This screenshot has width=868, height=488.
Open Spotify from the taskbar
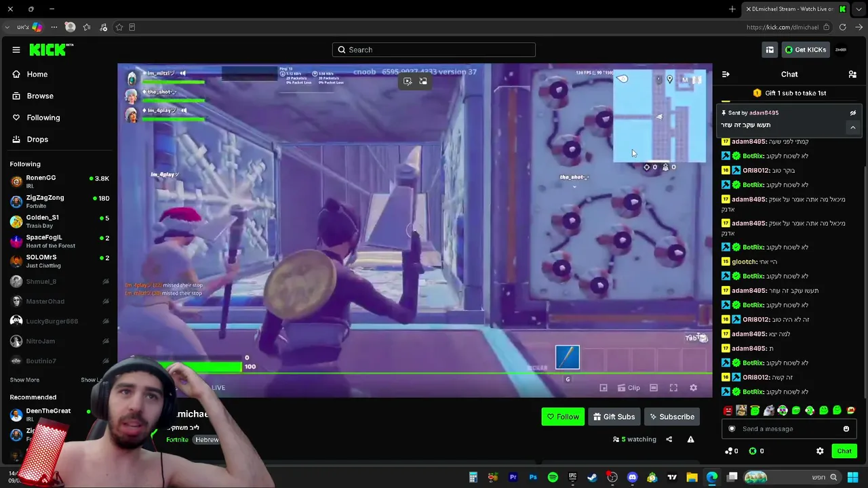click(x=553, y=477)
